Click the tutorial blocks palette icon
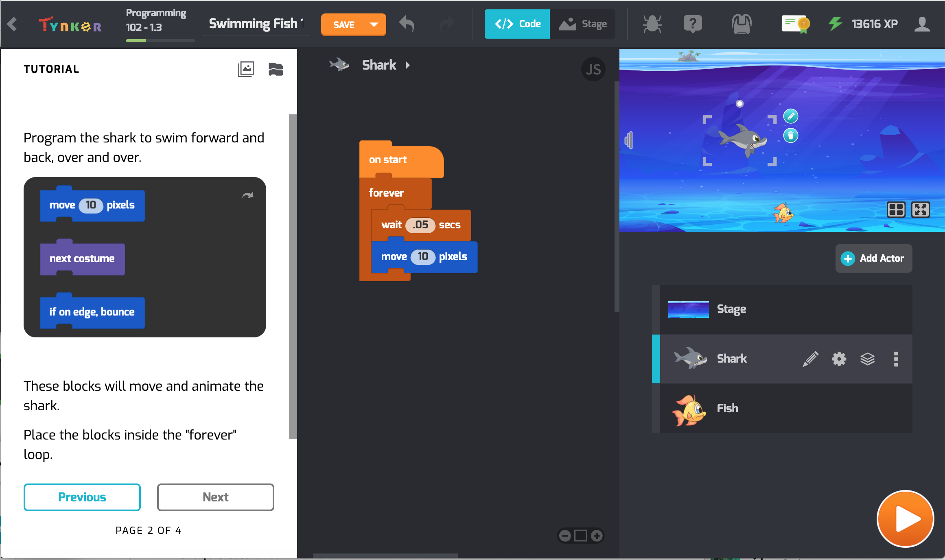Viewport: 945px width, 560px height. point(276,69)
